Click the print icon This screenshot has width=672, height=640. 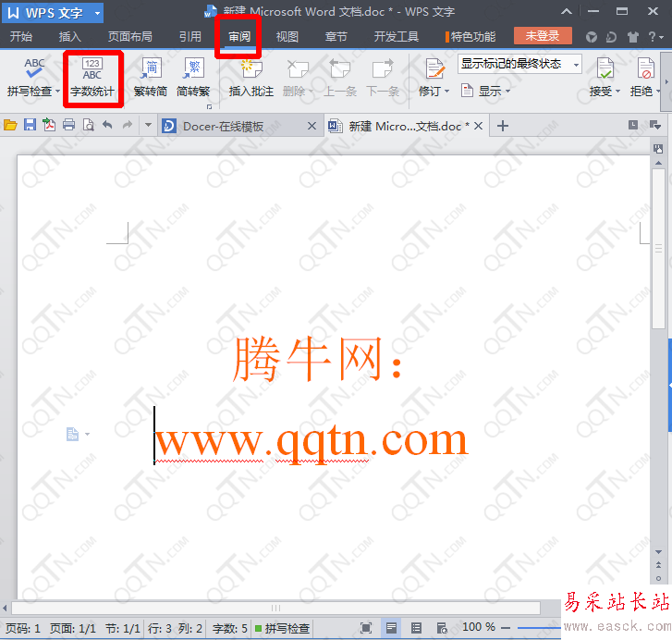(x=68, y=125)
